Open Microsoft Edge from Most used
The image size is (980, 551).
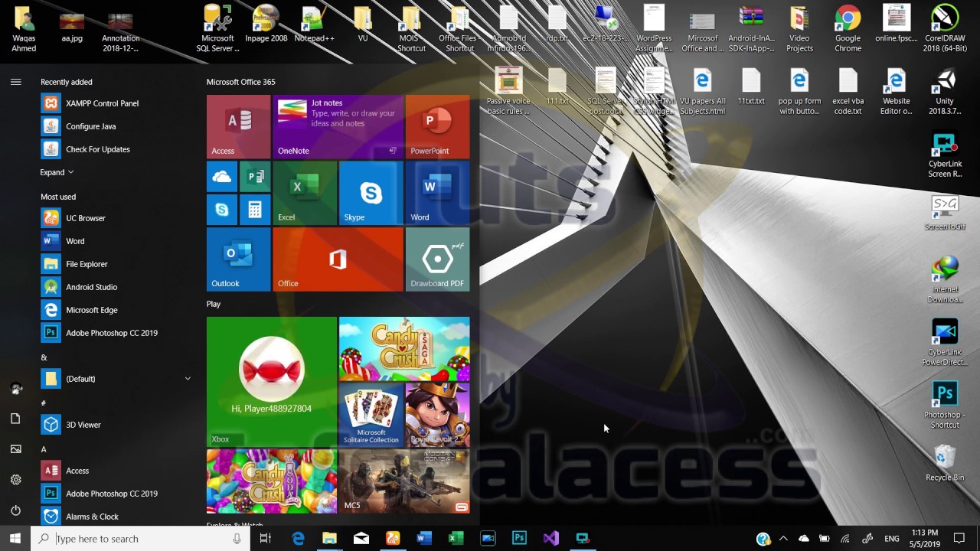pyautogui.click(x=116, y=310)
